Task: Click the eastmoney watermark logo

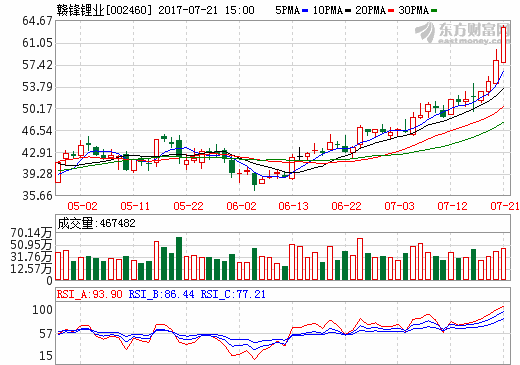Action: tap(463, 33)
